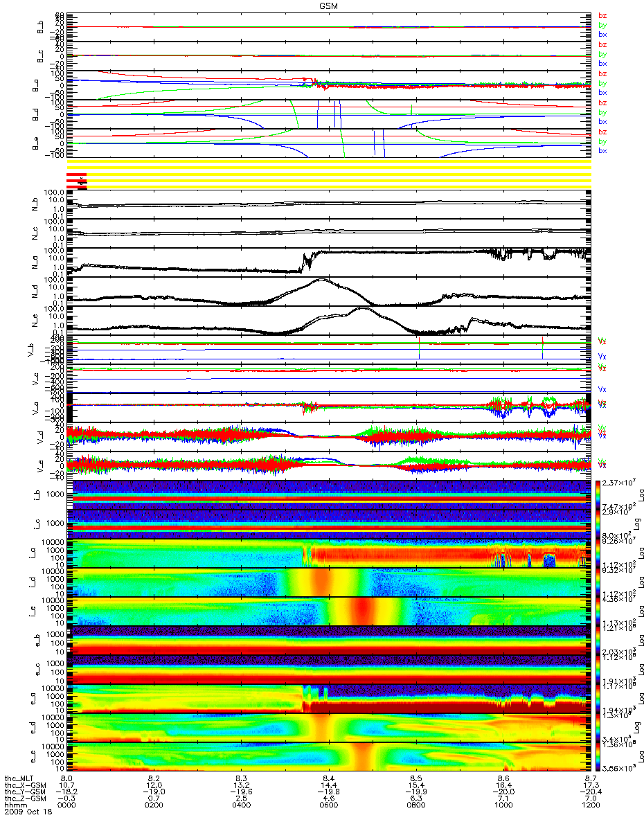Click the Y-GSM value -18.2
The image size is (644, 831).
66,793
